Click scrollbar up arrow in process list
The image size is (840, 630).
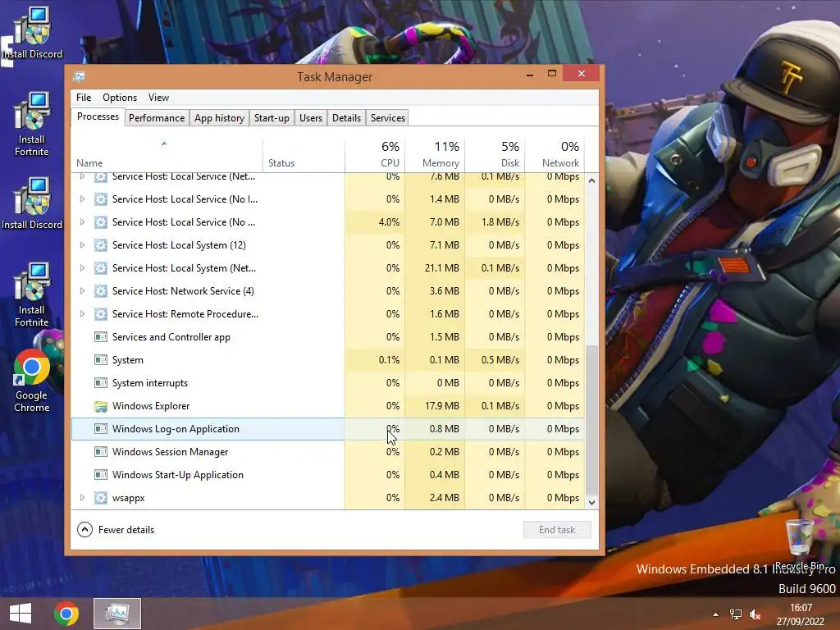(x=591, y=180)
